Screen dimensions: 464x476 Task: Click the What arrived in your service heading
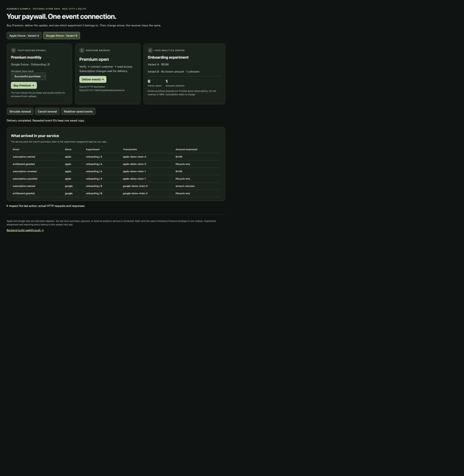click(x=35, y=136)
